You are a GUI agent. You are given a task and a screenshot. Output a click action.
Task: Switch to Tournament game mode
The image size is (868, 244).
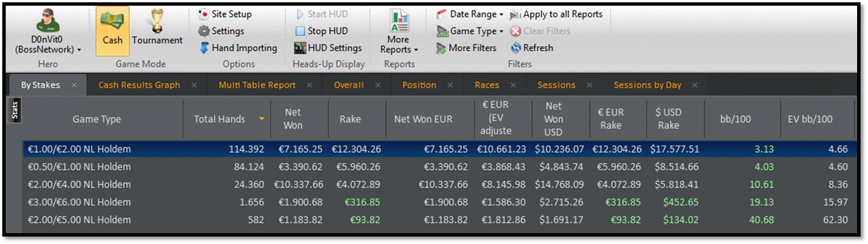pos(157,31)
